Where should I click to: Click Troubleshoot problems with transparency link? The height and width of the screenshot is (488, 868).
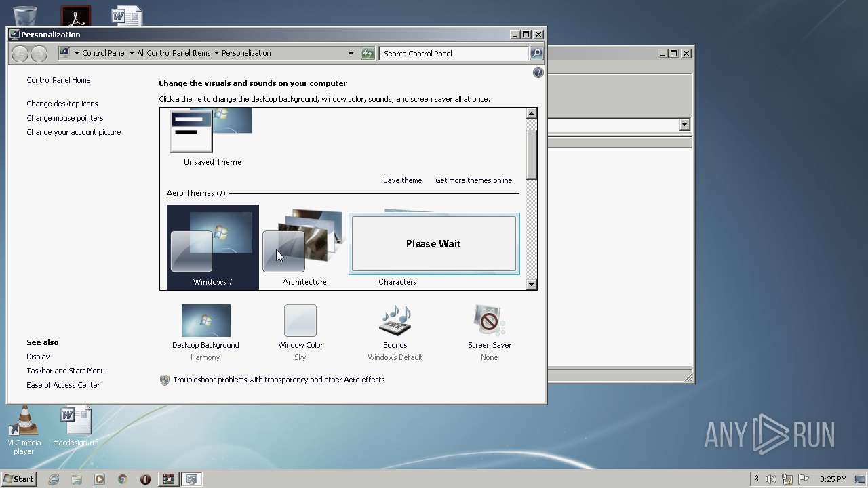(x=279, y=380)
